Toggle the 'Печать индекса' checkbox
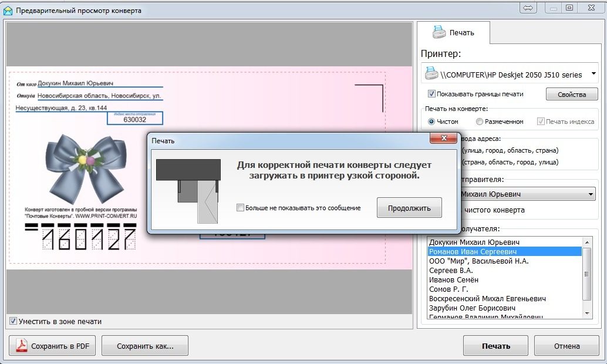 (x=541, y=122)
